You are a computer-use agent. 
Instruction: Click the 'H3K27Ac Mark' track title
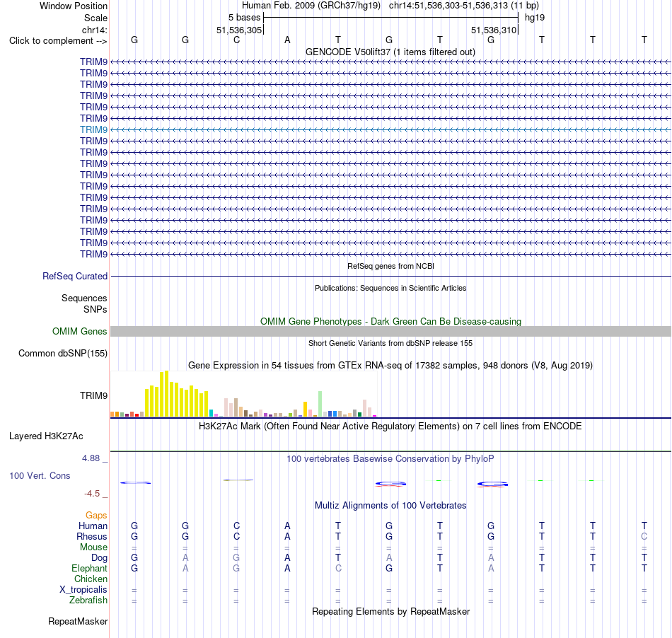click(x=390, y=426)
